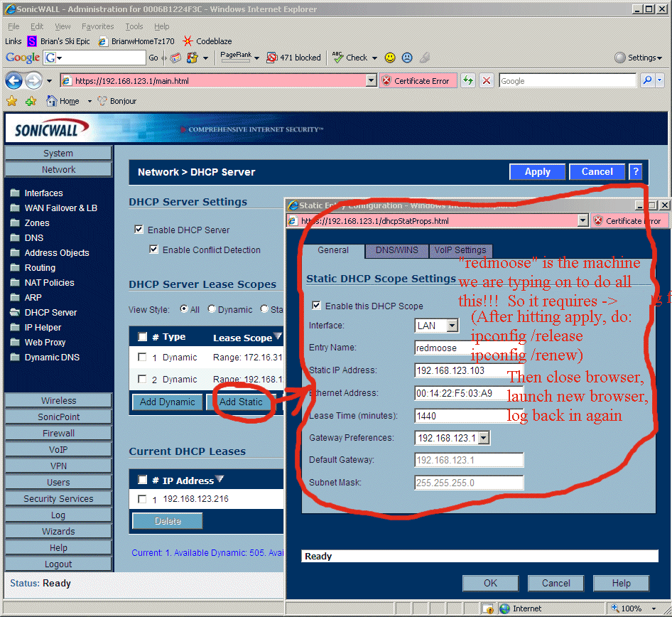This screenshot has height=617, width=672.
Task: Click the Add Dynamic button
Action: pyautogui.click(x=167, y=402)
